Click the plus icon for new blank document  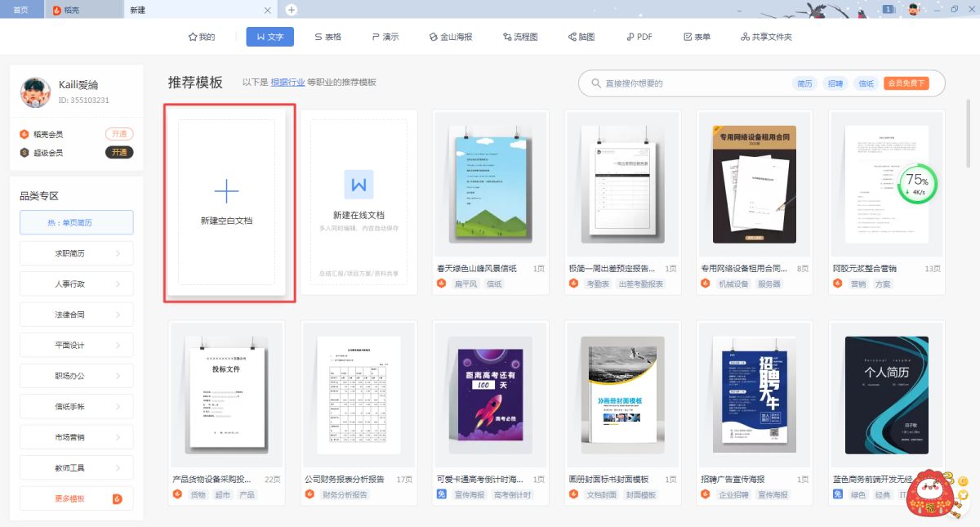(x=226, y=191)
